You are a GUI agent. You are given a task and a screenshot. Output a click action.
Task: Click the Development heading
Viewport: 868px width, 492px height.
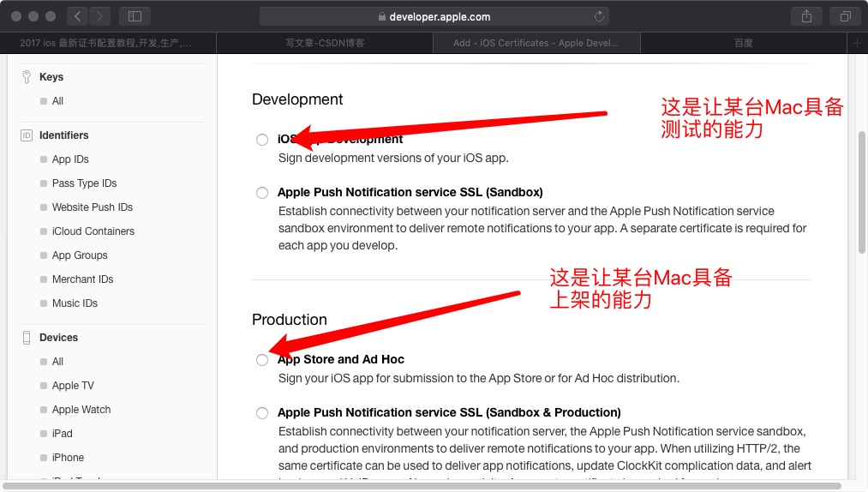point(297,99)
